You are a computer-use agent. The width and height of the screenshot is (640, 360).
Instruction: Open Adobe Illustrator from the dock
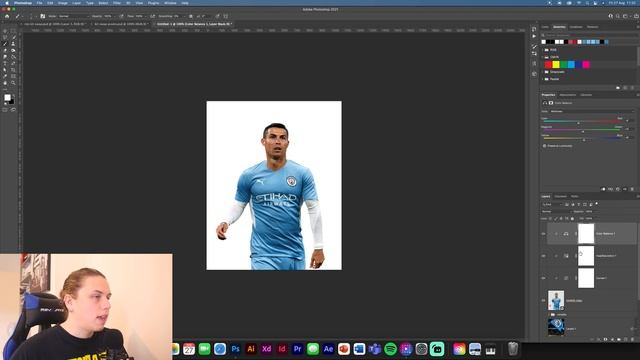click(x=251, y=349)
